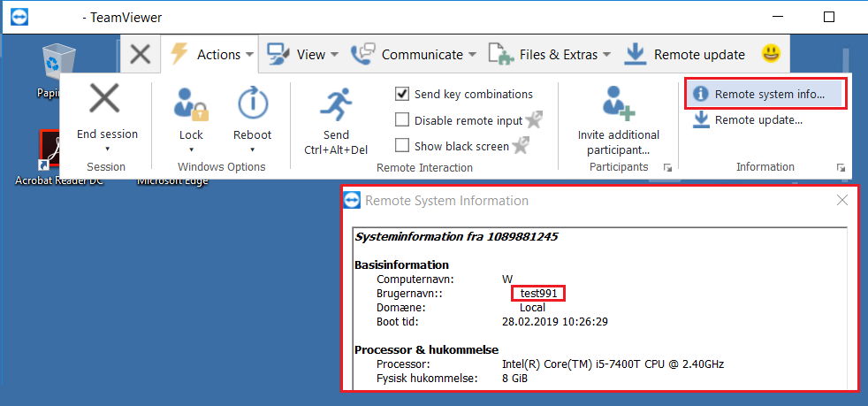Viewport: 868px width, 406px height.
Task: Click Remote update in the toolbar
Action: tap(684, 54)
